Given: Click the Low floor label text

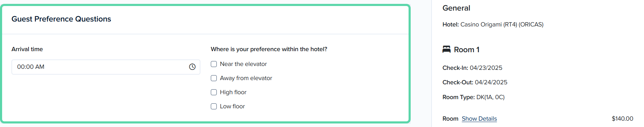Looking at the screenshot, I should [x=232, y=106].
